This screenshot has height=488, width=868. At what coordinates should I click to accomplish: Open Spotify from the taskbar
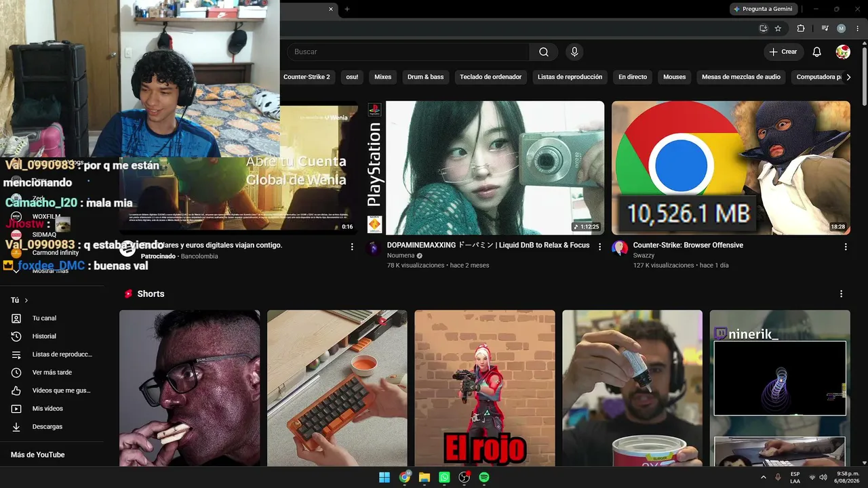click(484, 477)
